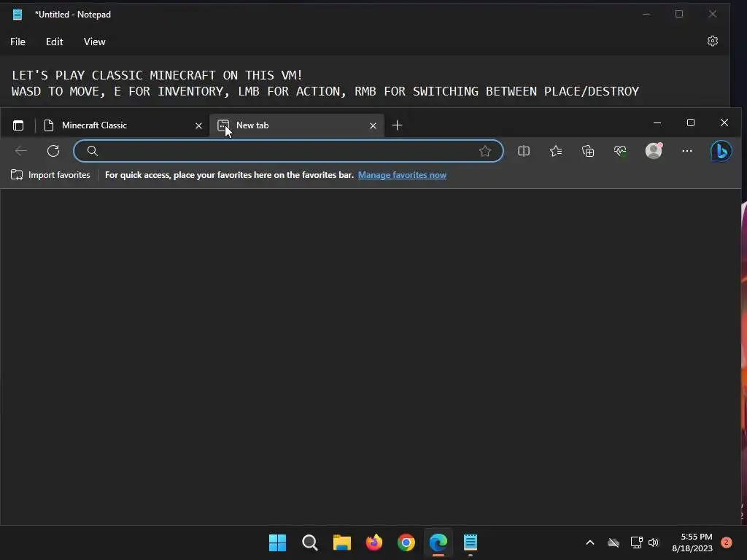Maximize the Edge window

(690, 122)
